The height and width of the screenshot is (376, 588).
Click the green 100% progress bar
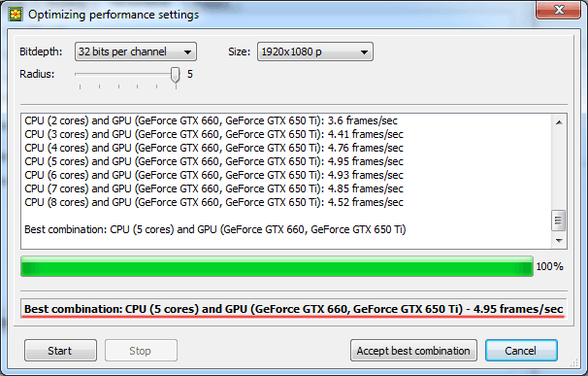[x=278, y=266]
